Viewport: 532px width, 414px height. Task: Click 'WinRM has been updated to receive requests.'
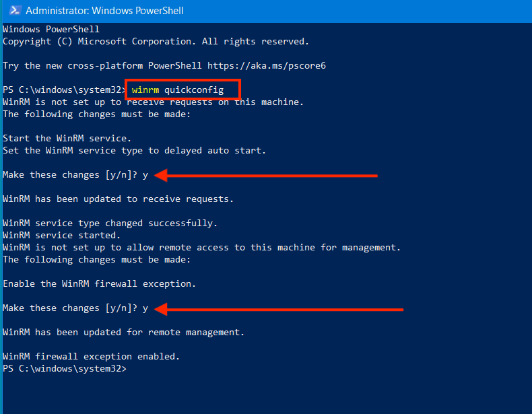click(x=118, y=199)
